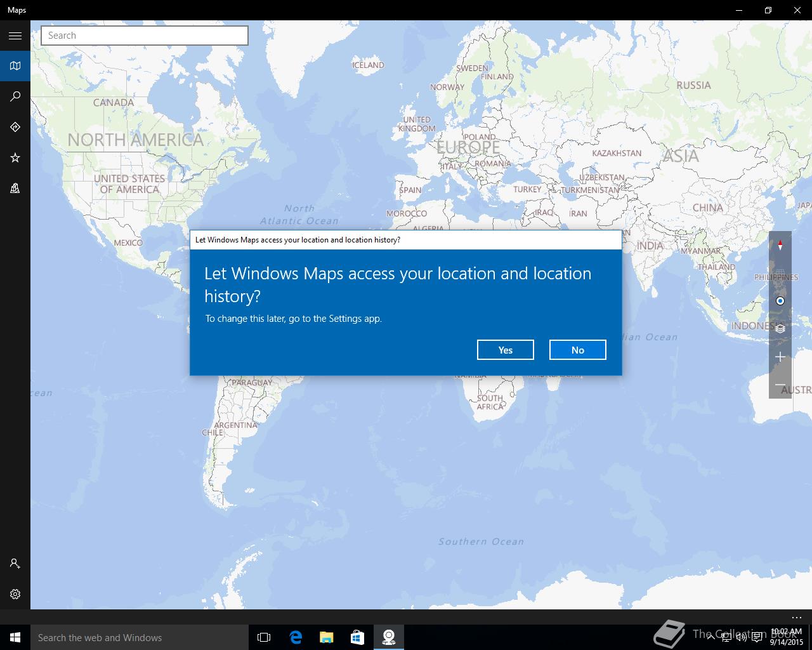Open the hamburger menu in Maps

click(15, 36)
